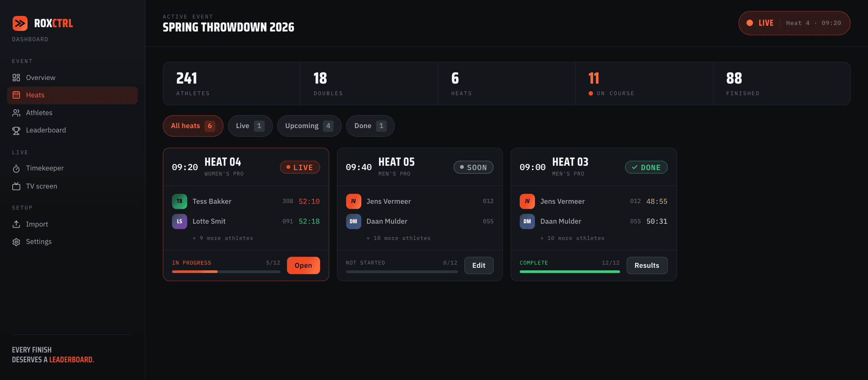Click the Heat 04 in-progress bar
The height and width of the screenshot is (380, 868).
pos(226,272)
